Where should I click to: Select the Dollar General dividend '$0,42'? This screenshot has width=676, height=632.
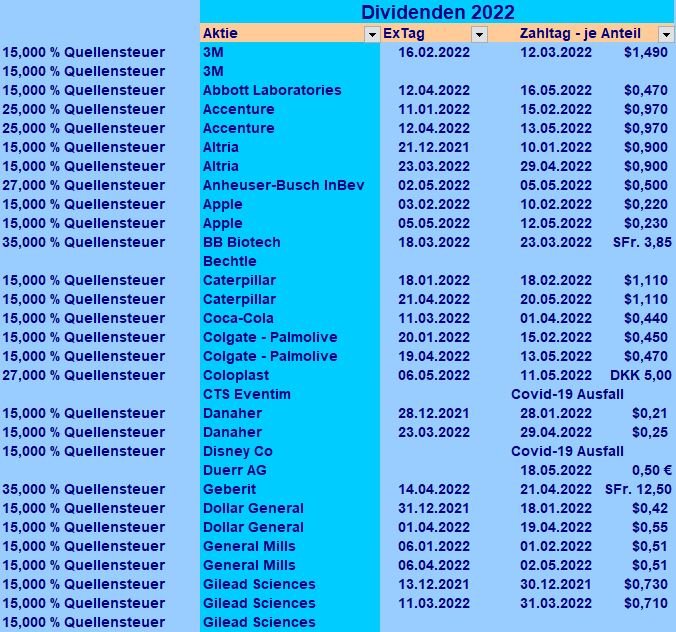650,508
